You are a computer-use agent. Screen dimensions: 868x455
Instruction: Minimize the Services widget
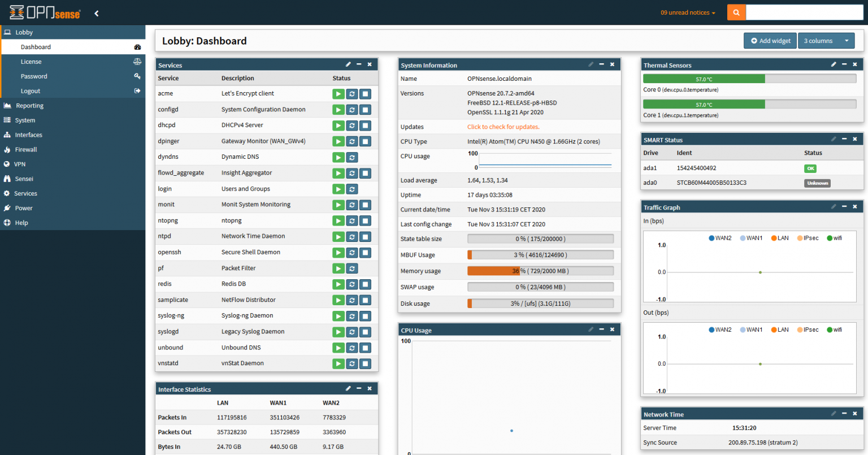click(359, 64)
